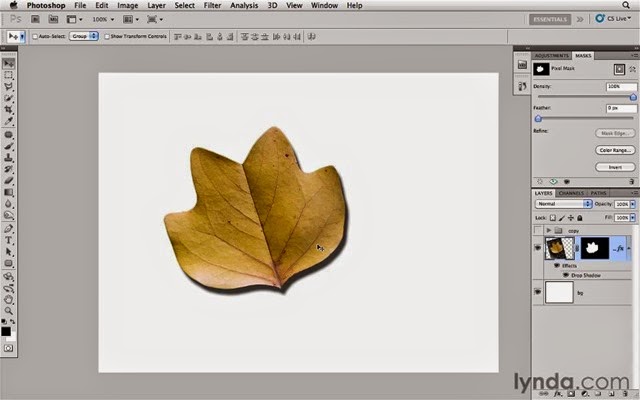The image size is (640, 400).
Task: Select the Rectangle shape tool
Action: tap(8, 263)
